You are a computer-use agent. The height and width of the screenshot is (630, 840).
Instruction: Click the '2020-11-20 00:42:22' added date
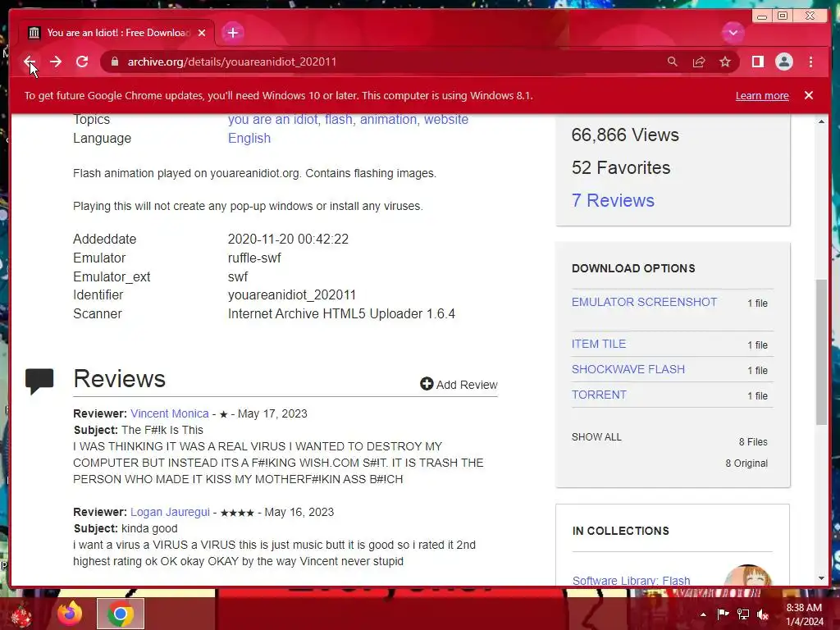tap(288, 239)
